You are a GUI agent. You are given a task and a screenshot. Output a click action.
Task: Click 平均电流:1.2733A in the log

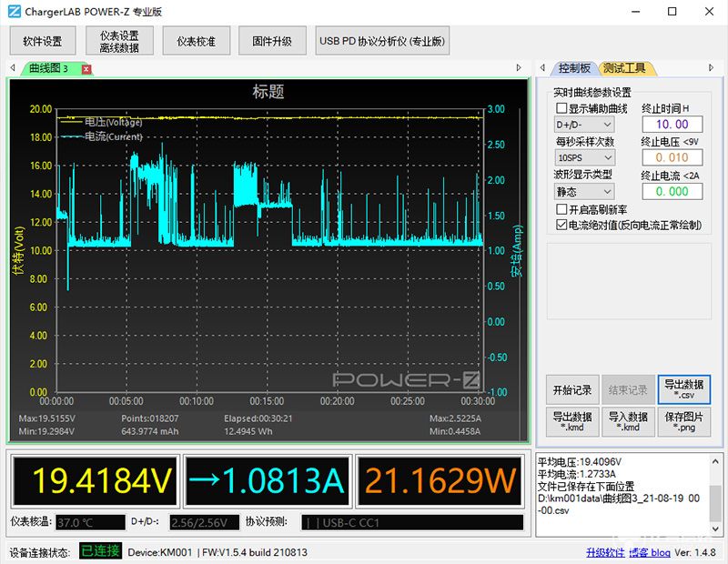(577, 474)
